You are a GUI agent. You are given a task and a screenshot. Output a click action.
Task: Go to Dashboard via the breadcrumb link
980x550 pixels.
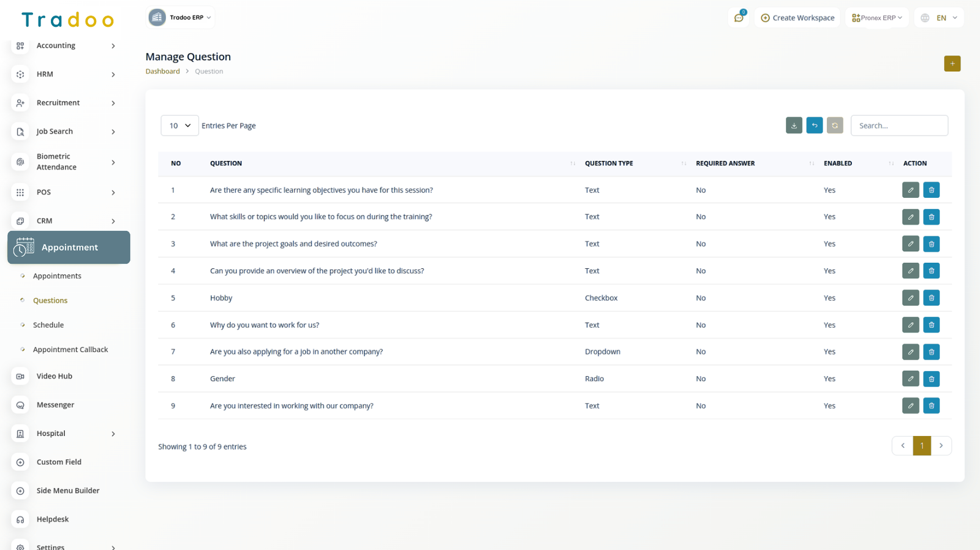coord(162,72)
